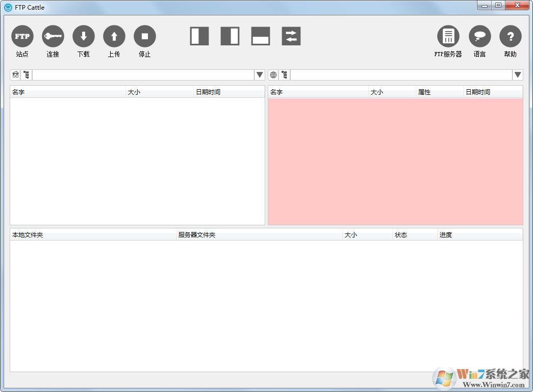
Task: Expand the local path dropdown arrow
Action: tap(260, 75)
